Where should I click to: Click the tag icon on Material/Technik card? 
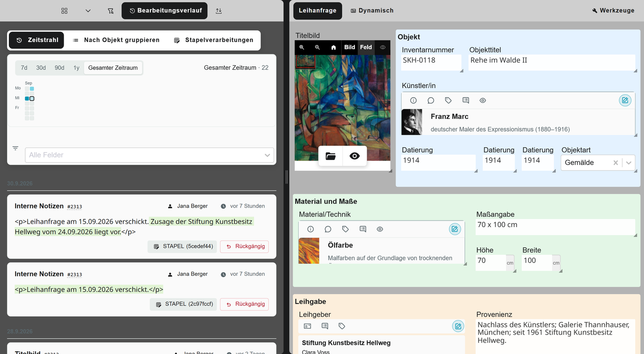click(345, 229)
